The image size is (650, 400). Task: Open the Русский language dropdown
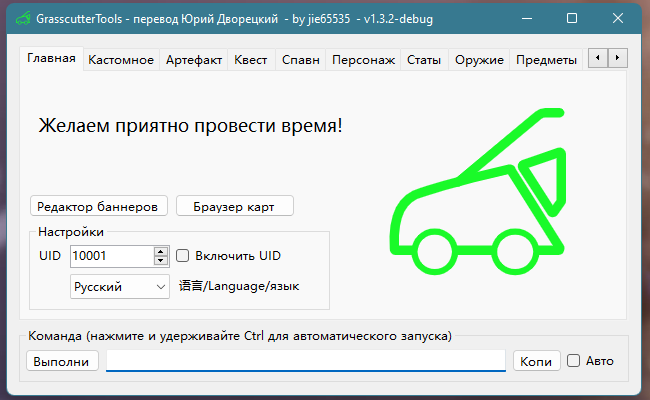120,287
